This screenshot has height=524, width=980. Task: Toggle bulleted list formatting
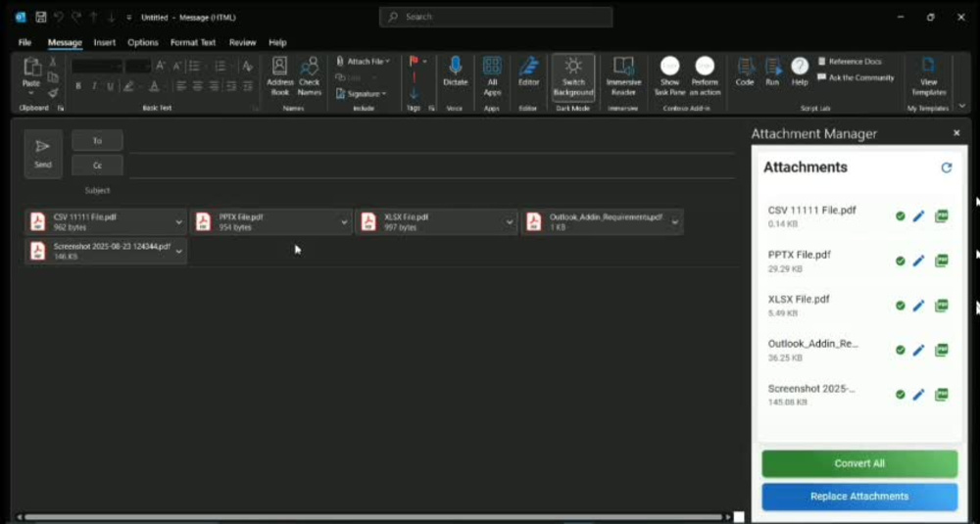194,66
